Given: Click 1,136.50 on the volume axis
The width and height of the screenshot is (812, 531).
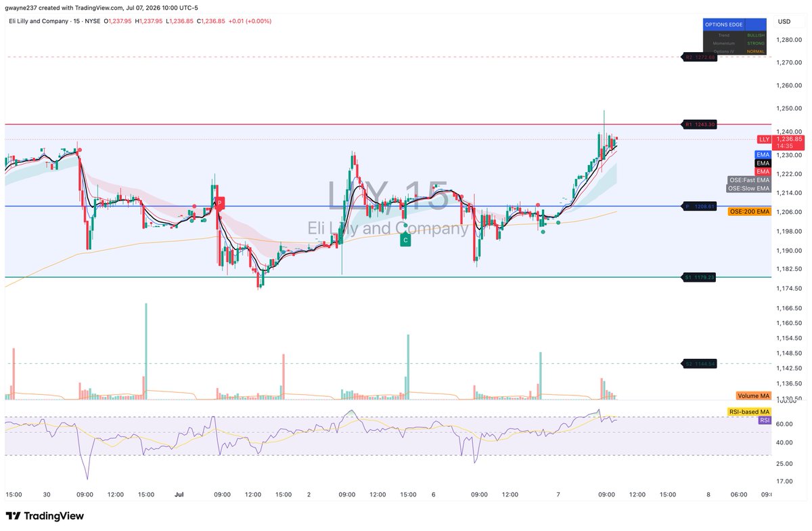Looking at the screenshot, I should tap(789, 383).
